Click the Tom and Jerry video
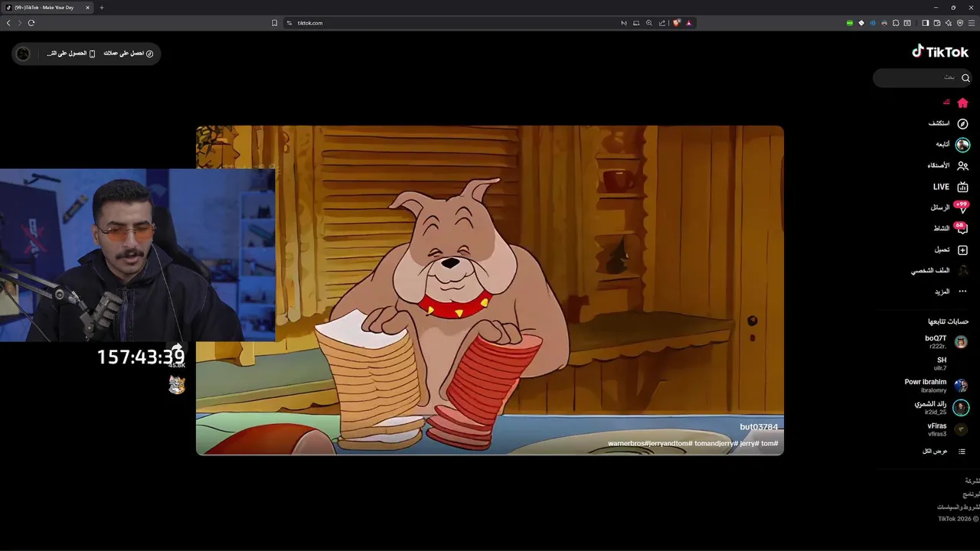Screen dimensions: 980x551 (x=490, y=290)
